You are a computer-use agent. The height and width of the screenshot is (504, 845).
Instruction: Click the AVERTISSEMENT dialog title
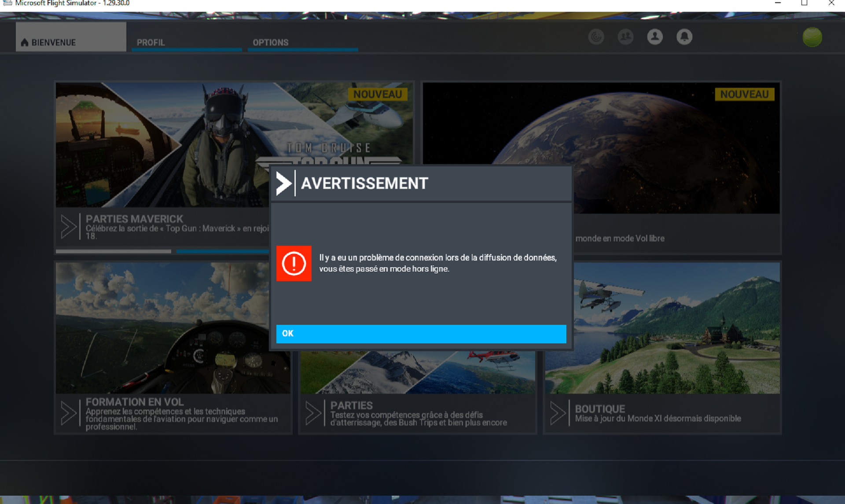pos(364,183)
